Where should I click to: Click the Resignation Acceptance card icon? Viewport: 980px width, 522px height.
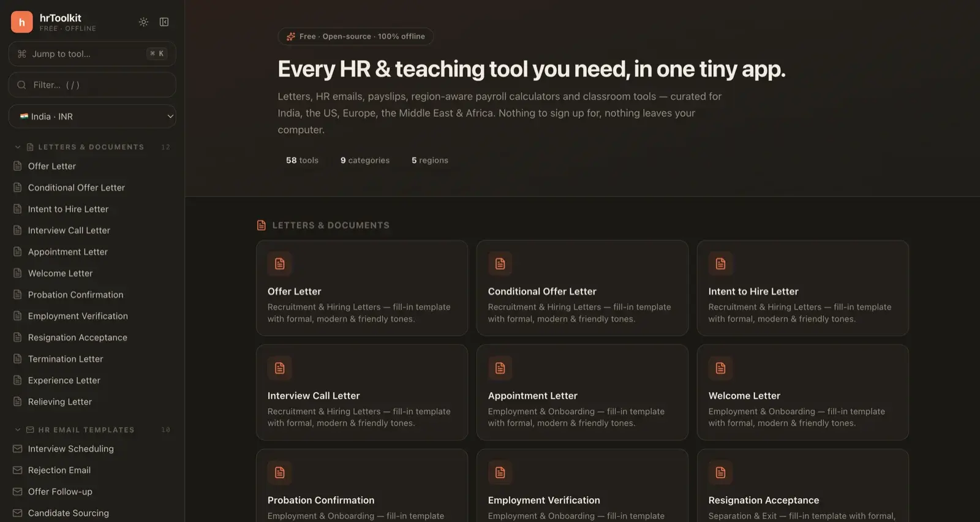click(721, 473)
